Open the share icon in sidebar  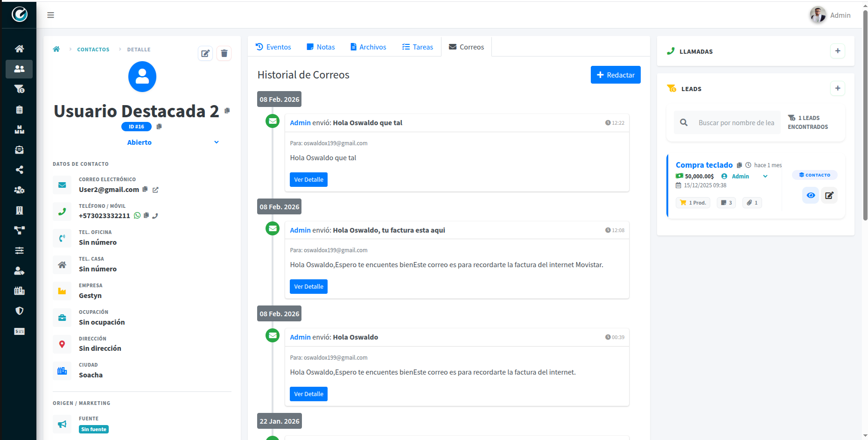[19, 170]
